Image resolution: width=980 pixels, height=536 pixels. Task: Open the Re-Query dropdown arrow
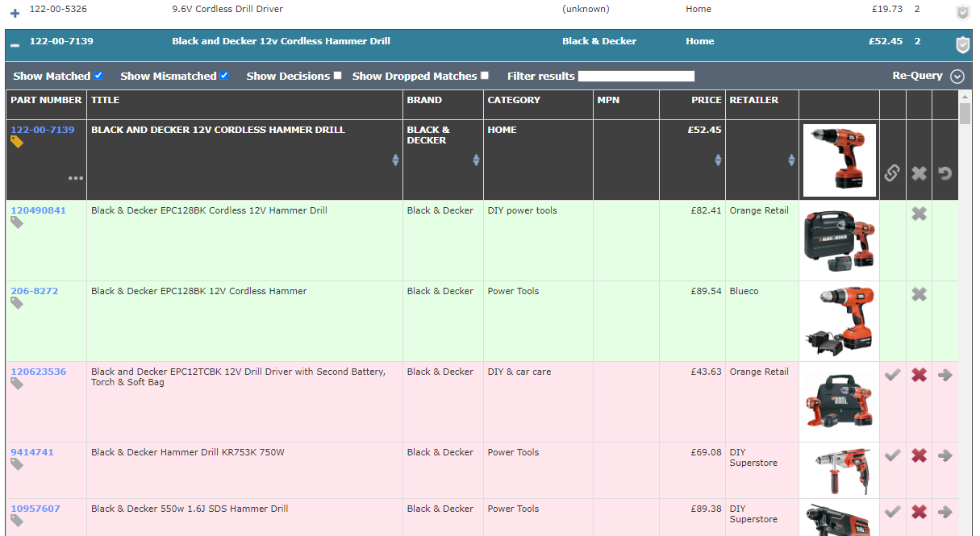click(957, 77)
